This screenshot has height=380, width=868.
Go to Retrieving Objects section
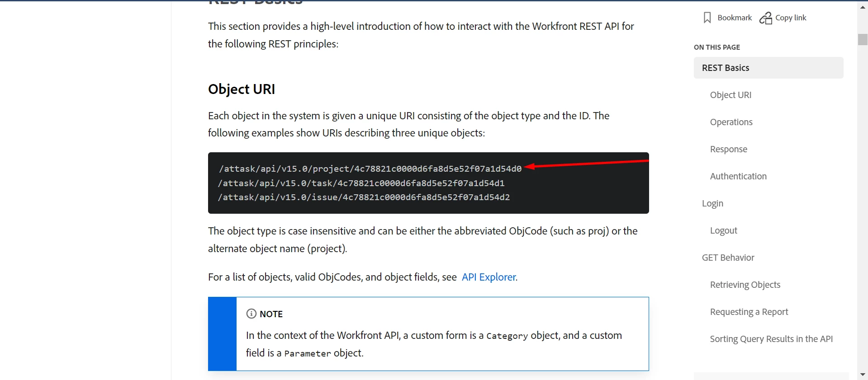click(745, 285)
